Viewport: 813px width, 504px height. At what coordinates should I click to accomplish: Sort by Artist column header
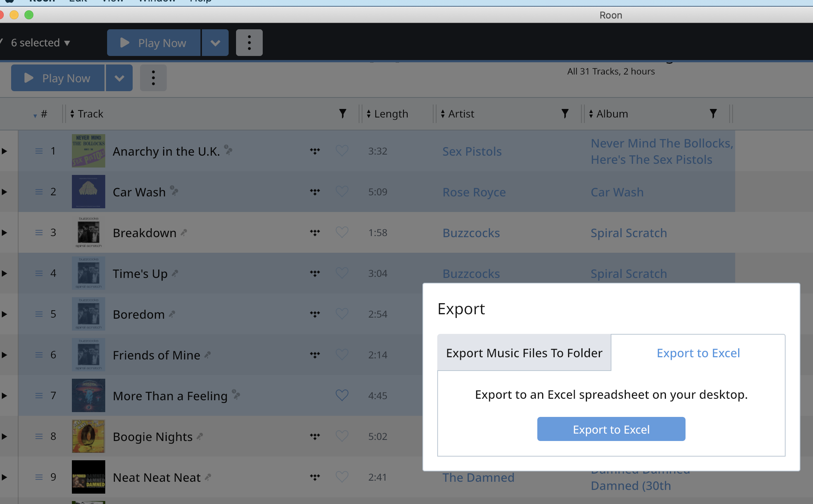(x=457, y=114)
